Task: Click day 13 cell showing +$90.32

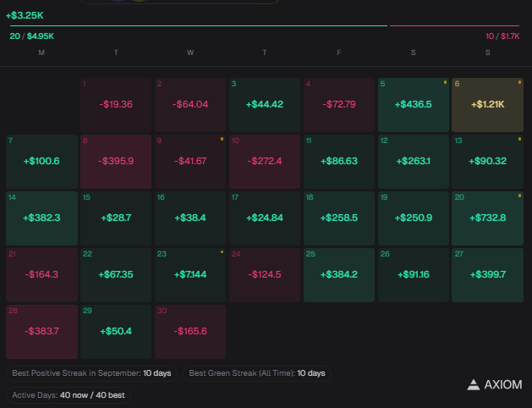Action: point(487,162)
